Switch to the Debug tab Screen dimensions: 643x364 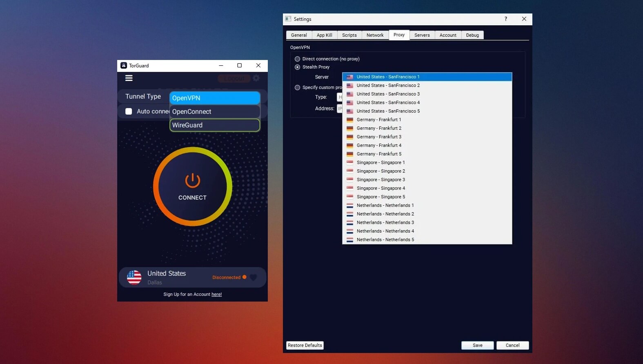[x=472, y=35]
